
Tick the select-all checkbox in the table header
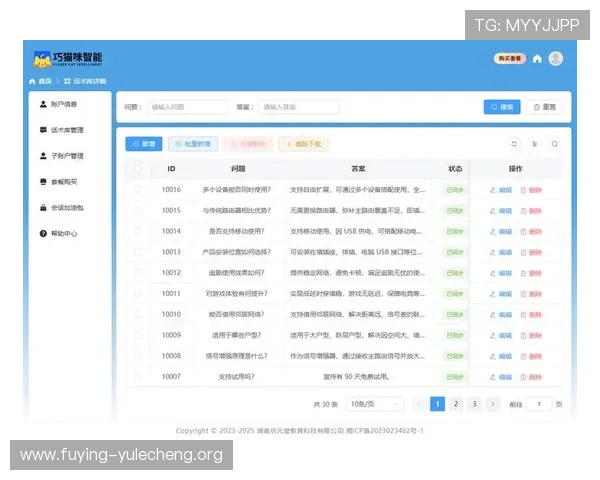[138, 168]
